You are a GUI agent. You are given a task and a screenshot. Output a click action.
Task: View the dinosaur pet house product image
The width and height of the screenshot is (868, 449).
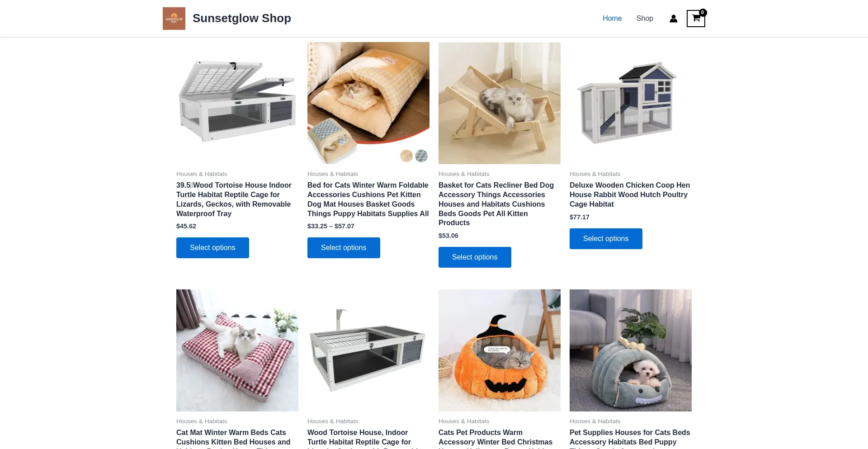click(x=631, y=350)
